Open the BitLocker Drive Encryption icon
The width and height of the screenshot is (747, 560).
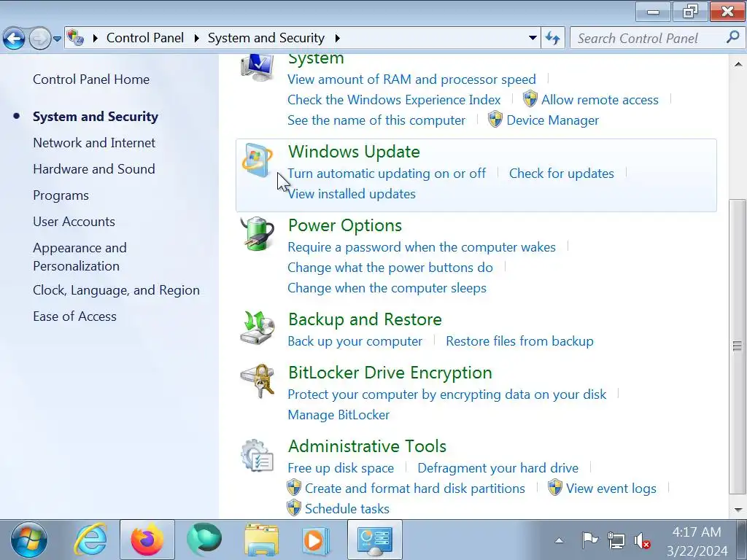(x=258, y=381)
